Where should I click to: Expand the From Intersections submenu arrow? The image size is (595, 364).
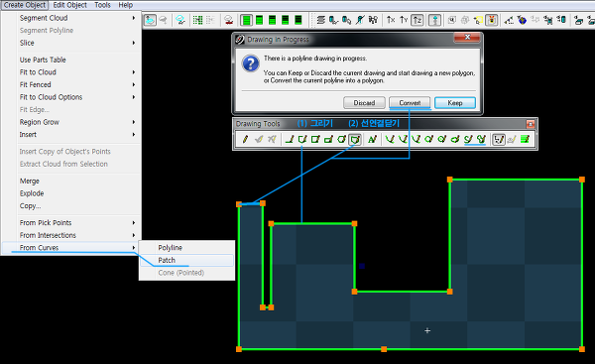pos(134,235)
